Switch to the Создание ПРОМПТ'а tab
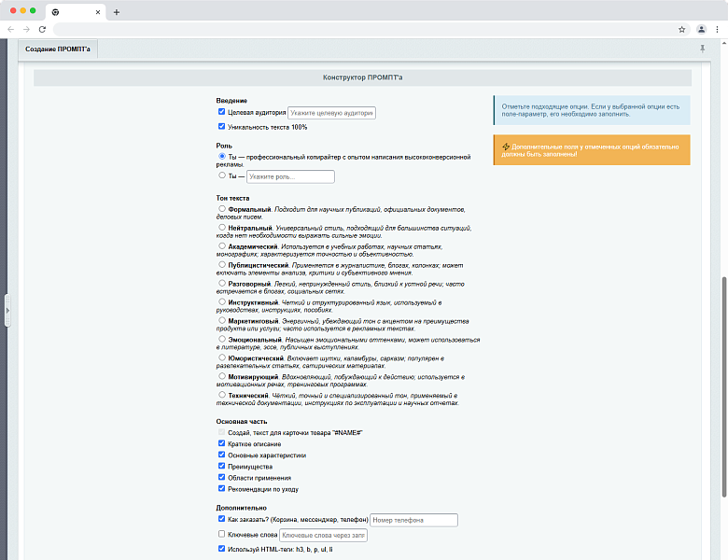This screenshot has height=560, width=728. [59, 49]
